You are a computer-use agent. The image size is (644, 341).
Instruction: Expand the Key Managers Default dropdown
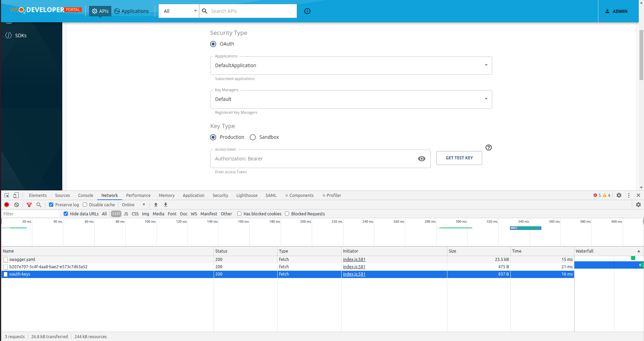(351, 99)
